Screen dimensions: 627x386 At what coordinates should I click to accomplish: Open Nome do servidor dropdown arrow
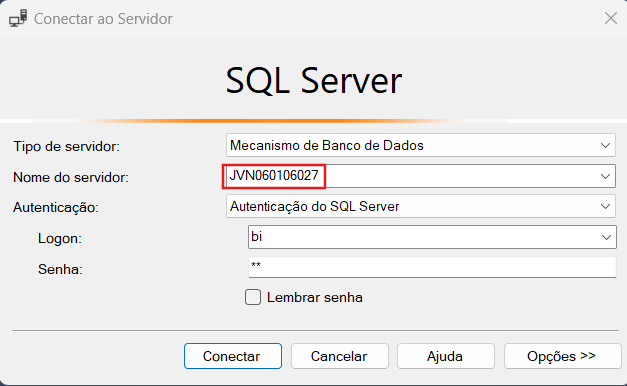click(x=605, y=176)
